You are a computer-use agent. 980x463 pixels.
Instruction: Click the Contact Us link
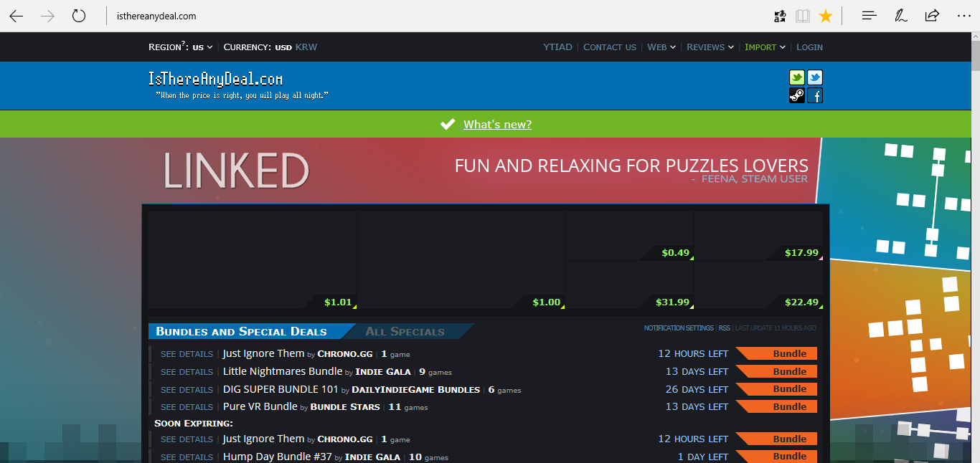610,47
